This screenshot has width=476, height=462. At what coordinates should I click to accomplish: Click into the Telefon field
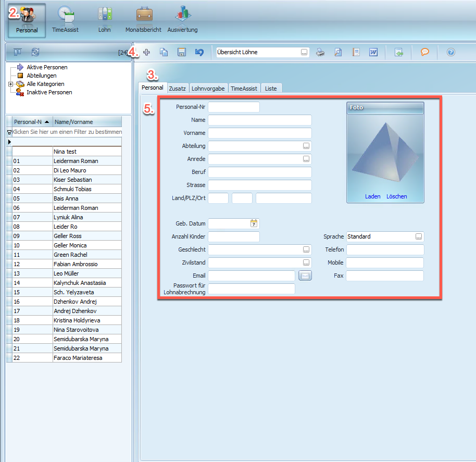pyautogui.click(x=385, y=249)
